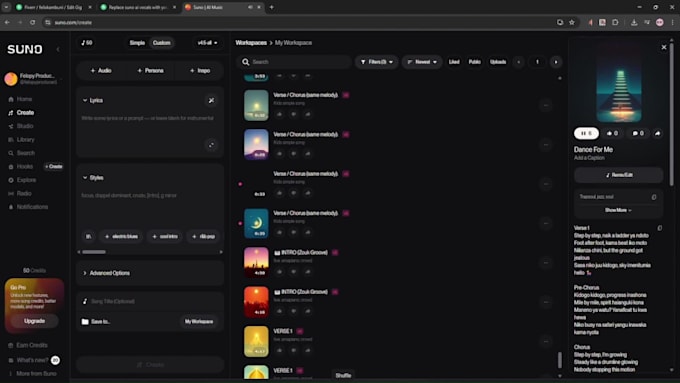
Task: Switch to Custom creation mode
Action: 161,43
